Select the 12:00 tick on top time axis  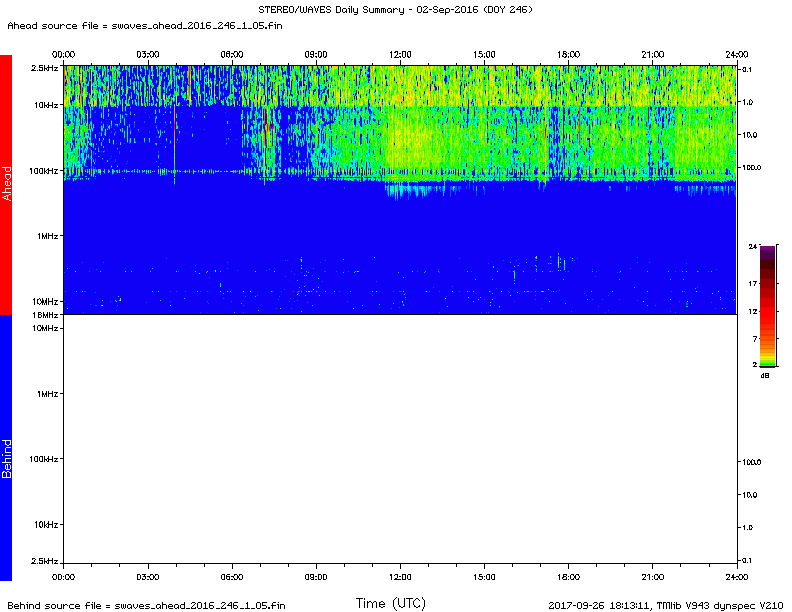[400, 54]
